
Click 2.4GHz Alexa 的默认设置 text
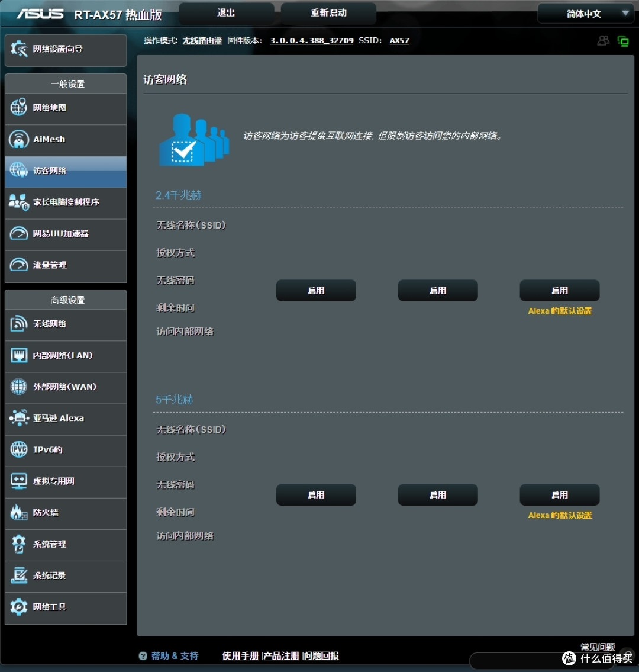coord(560,311)
